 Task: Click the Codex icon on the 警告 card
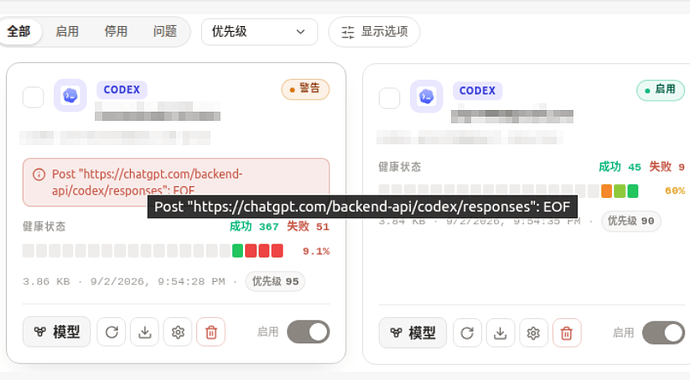click(x=70, y=95)
